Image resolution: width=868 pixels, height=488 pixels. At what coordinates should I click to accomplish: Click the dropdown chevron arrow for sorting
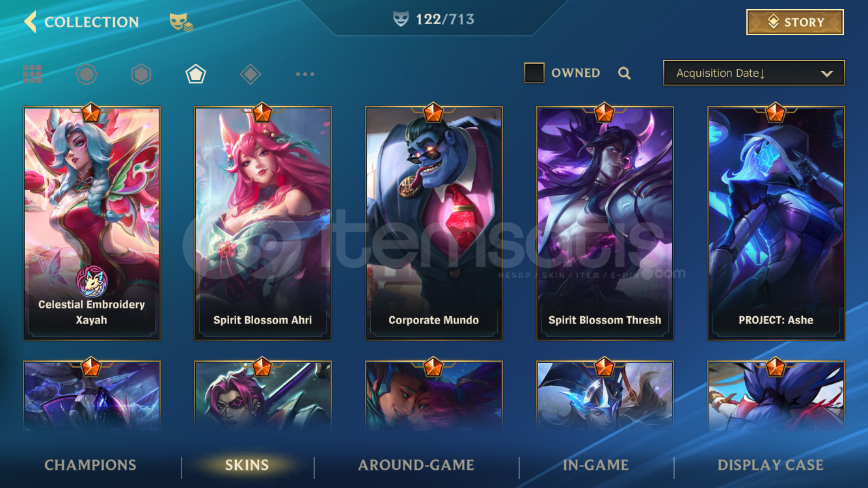coord(827,74)
